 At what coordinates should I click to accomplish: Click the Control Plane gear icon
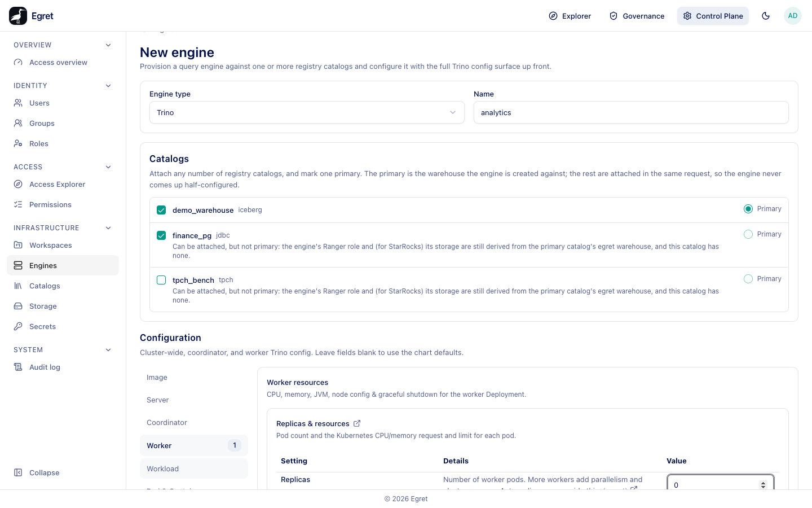pyautogui.click(x=687, y=16)
